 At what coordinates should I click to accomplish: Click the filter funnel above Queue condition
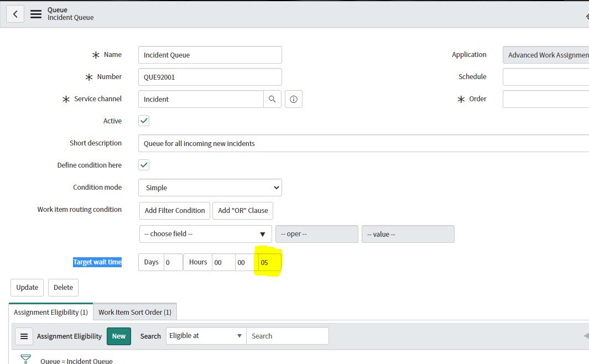[25, 357]
